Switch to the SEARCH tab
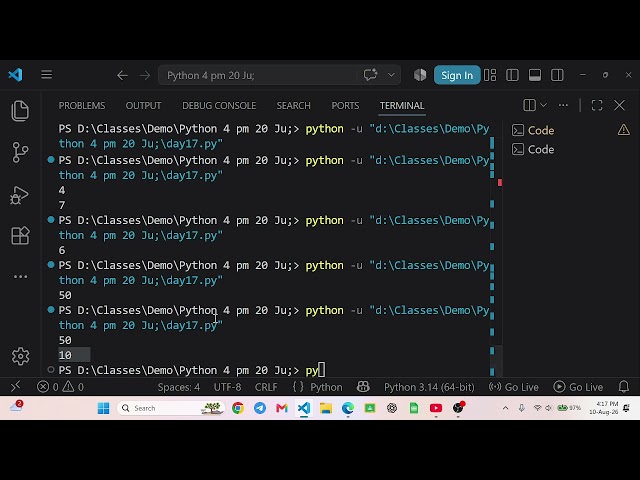 293,106
